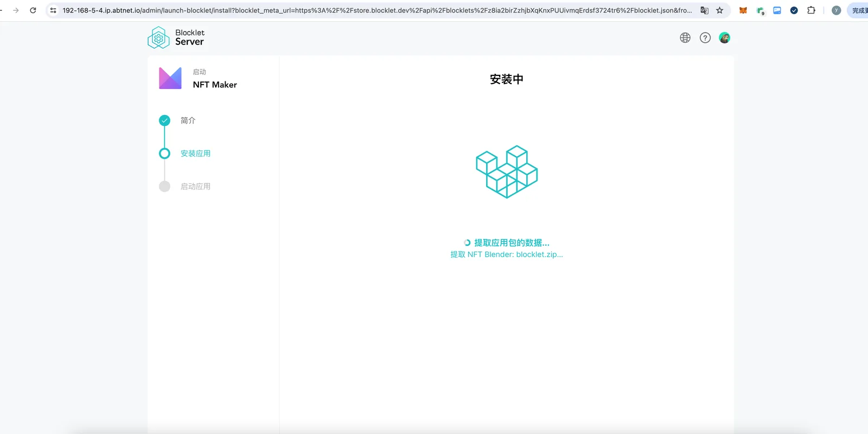Click the 提取应用包的数据 status text

tap(512, 242)
